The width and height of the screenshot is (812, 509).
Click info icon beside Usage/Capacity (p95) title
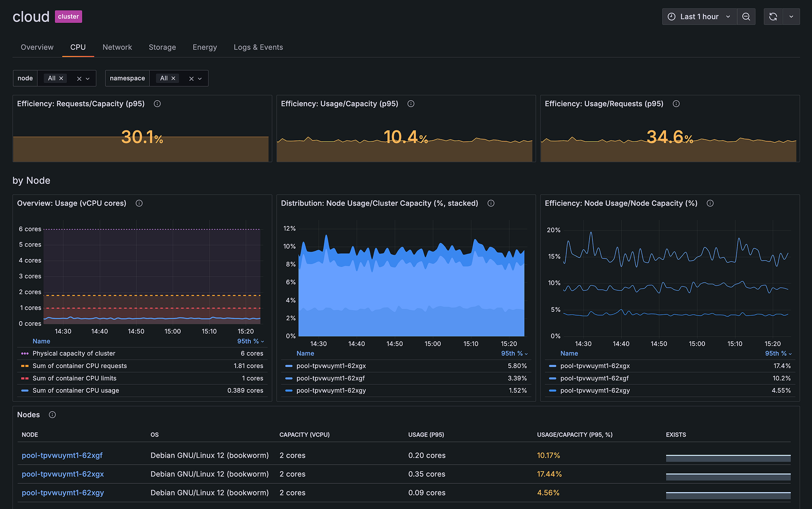pos(411,104)
